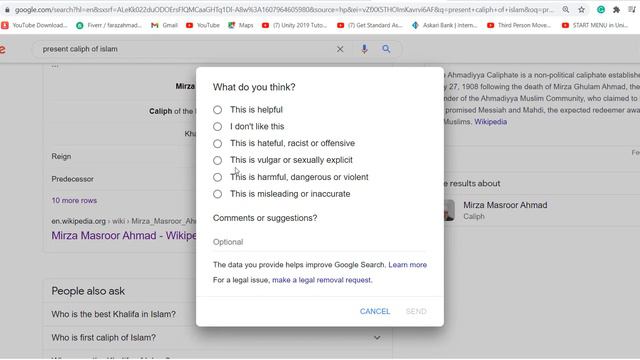Click Mirza Masroor Ahmad thumbnail image
Screen dimensions: 640x360
(449, 210)
